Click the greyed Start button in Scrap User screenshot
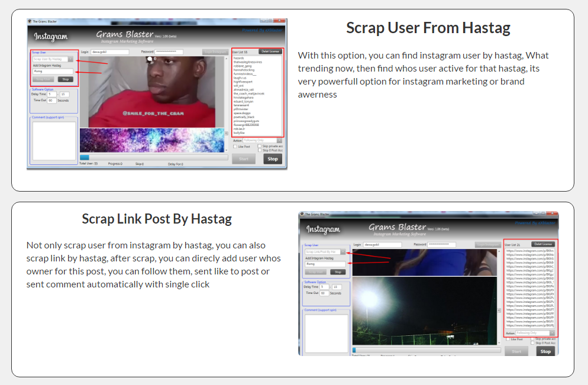This screenshot has height=385, width=588. pos(244,159)
